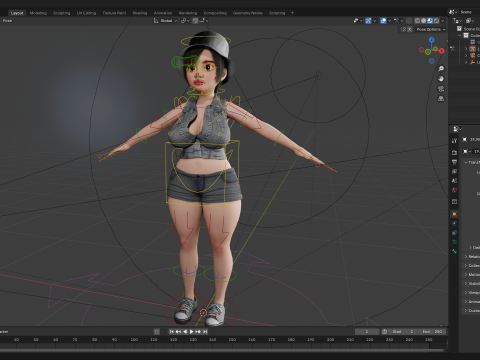This screenshot has height=360, width=480.
Task: Open the View Layer properties tab
Action: coord(454,171)
